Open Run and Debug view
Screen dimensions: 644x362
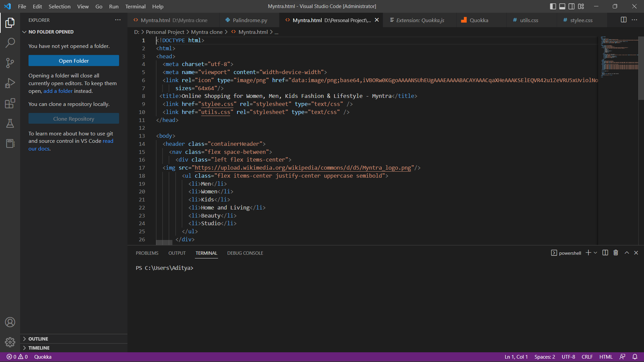coord(10,83)
